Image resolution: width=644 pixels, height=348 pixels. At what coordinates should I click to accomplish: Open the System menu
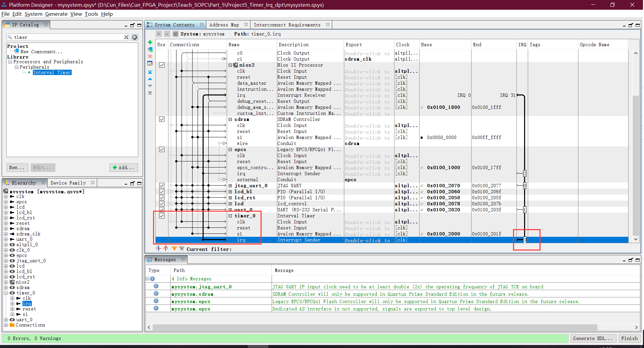click(33, 14)
